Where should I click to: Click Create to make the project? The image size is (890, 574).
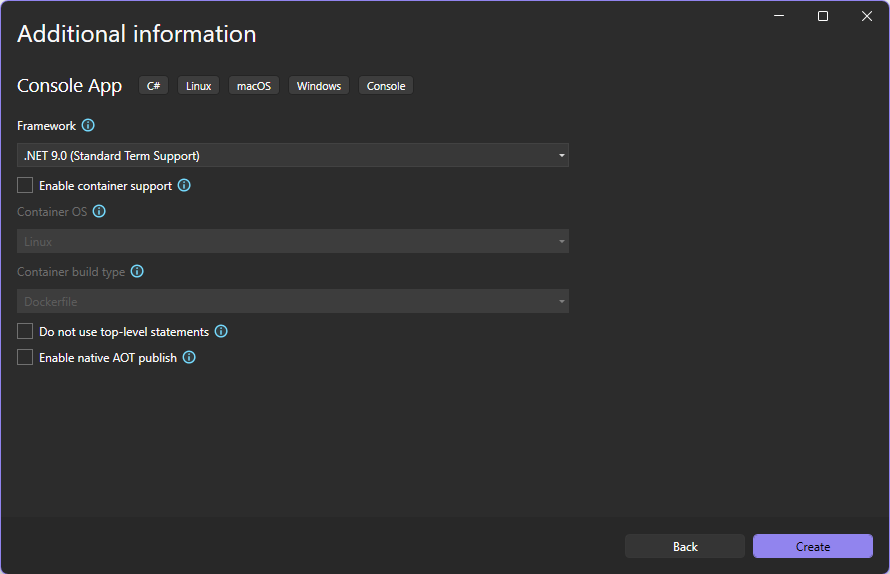pos(813,546)
